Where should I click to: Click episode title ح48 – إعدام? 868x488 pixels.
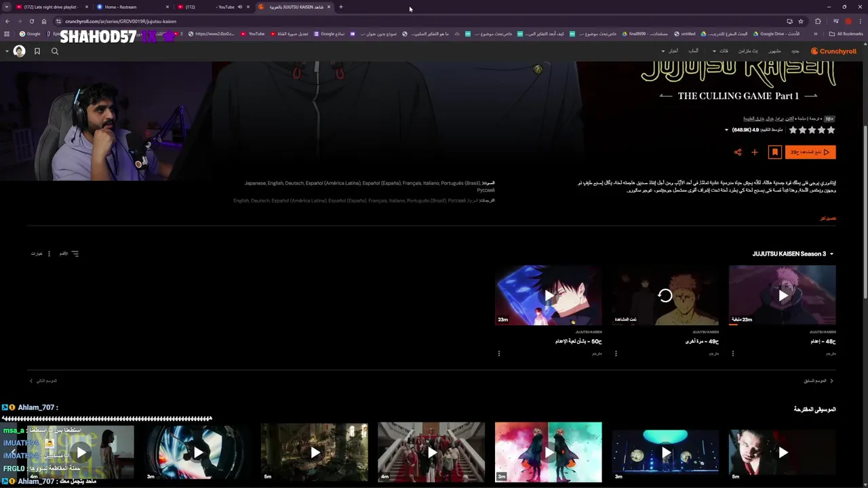coord(823,342)
